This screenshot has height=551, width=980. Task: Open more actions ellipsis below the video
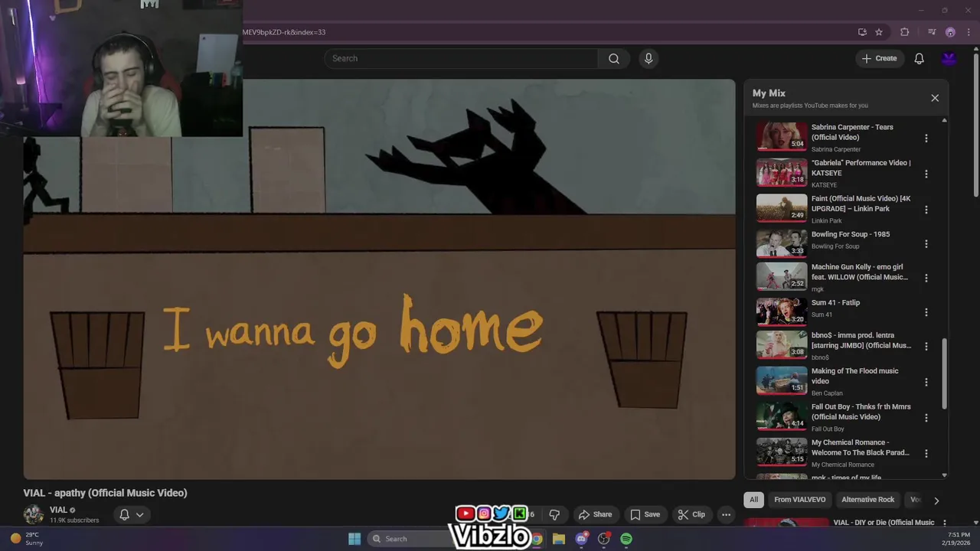tap(726, 514)
